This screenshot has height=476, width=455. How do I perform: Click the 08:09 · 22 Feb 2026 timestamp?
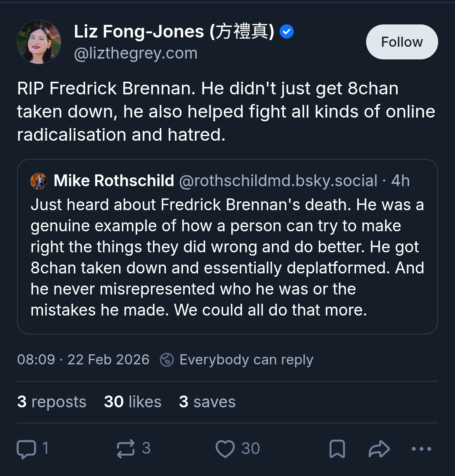pyautogui.click(x=83, y=360)
